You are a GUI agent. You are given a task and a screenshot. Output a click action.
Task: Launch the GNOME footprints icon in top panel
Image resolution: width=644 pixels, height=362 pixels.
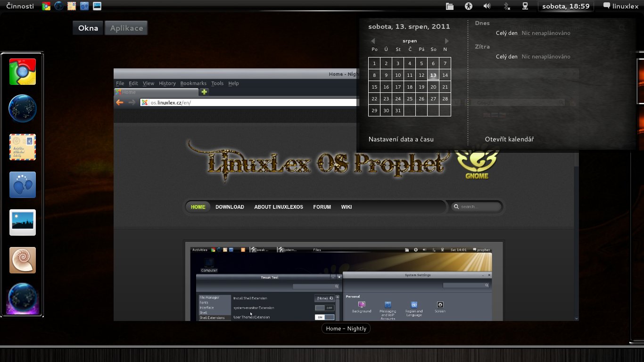coord(84,6)
